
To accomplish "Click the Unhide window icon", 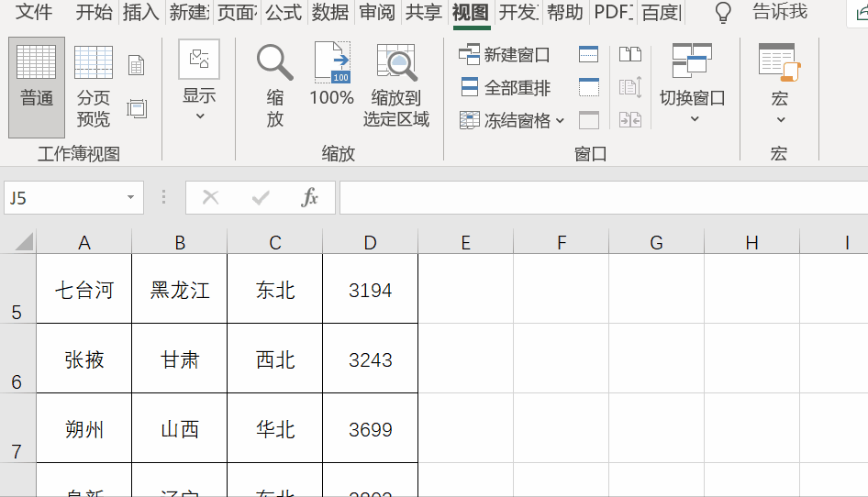I will pos(588,120).
